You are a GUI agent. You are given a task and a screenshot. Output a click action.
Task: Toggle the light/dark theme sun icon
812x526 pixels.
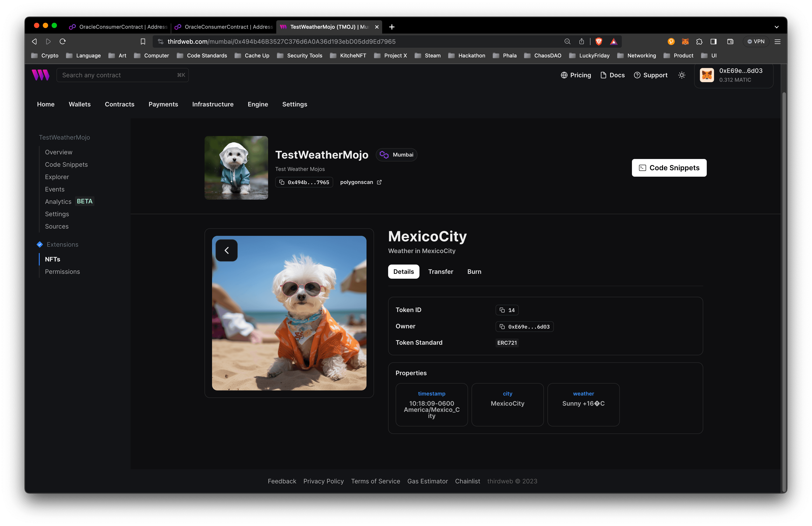pyautogui.click(x=681, y=75)
